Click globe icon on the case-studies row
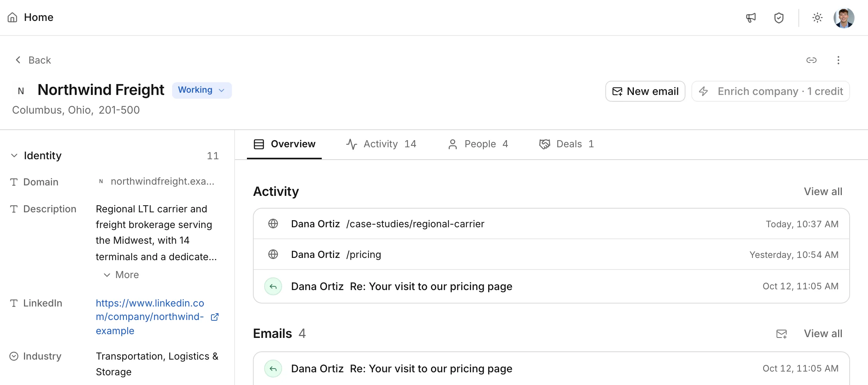 (273, 224)
